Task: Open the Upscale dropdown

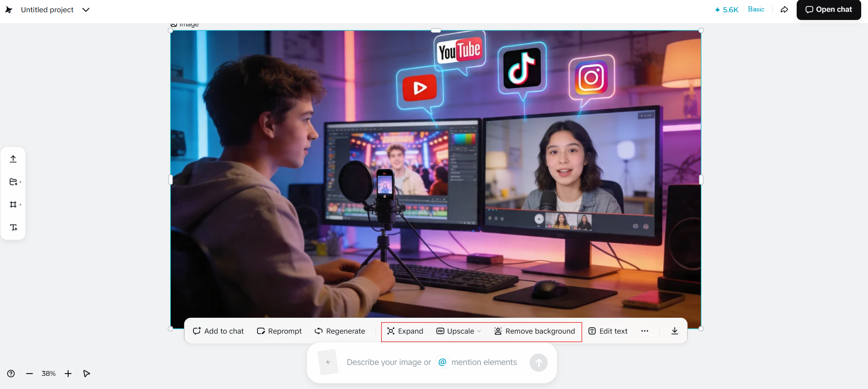Action: click(x=459, y=331)
